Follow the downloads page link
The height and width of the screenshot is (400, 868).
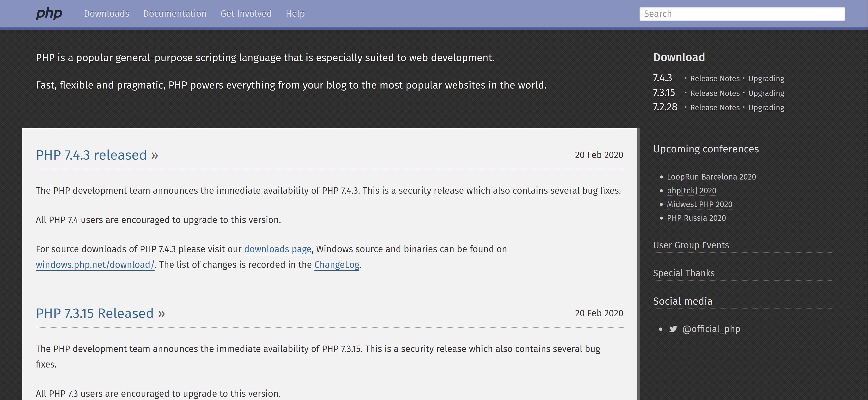[277, 249]
